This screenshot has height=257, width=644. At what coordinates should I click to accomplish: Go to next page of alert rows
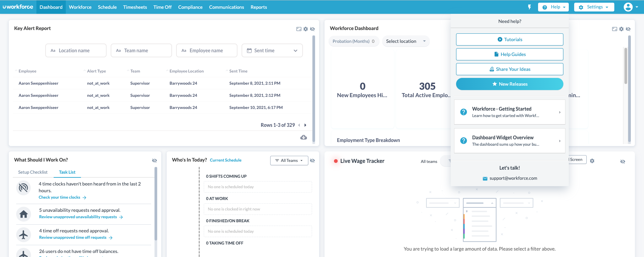pyautogui.click(x=305, y=125)
